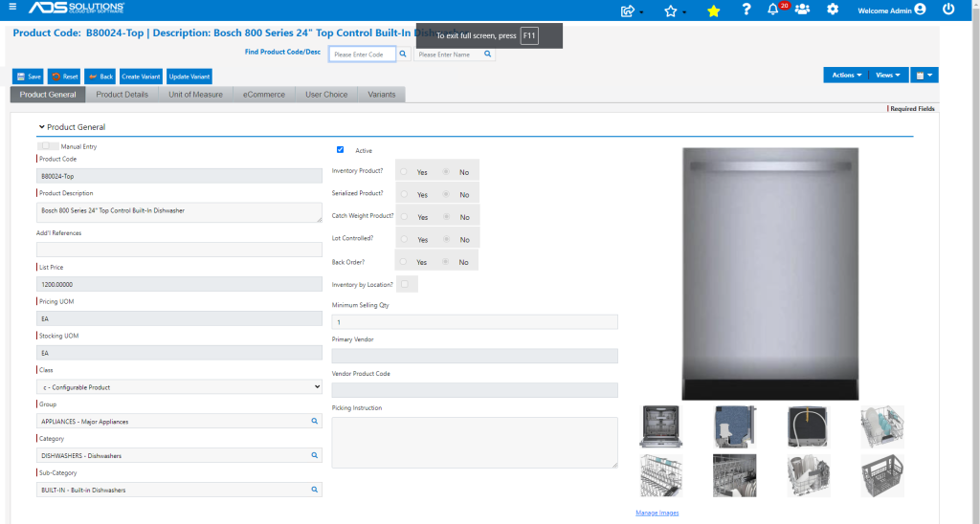Open the eCommerce tab

coord(264,95)
